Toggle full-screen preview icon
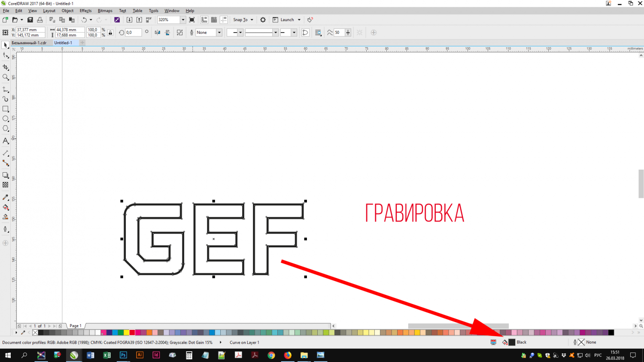 pyautogui.click(x=192, y=20)
